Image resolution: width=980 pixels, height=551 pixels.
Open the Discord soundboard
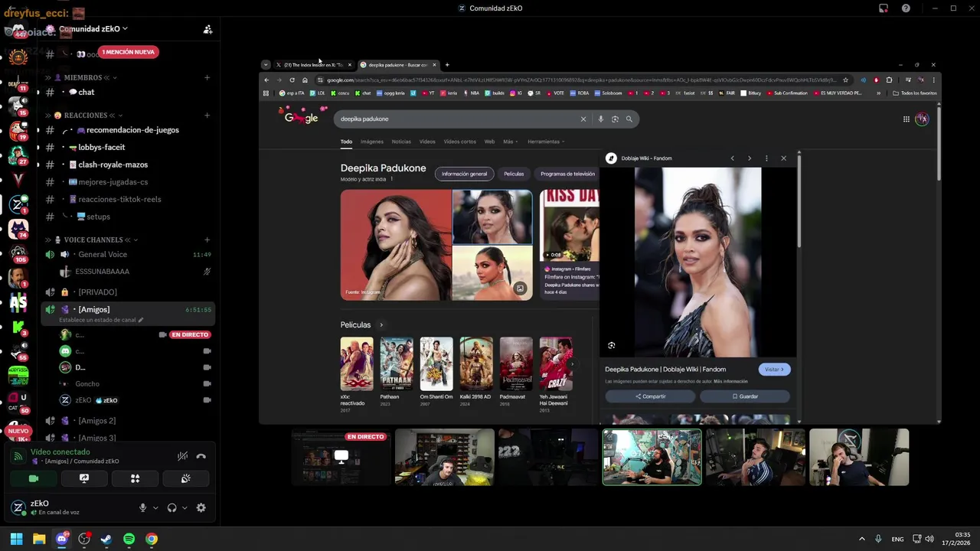coord(185,478)
